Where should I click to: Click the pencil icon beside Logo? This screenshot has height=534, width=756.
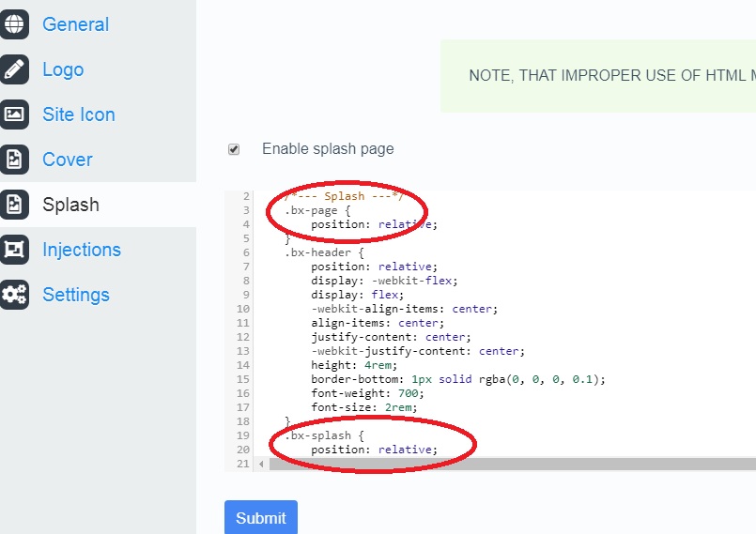pos(14,69)
